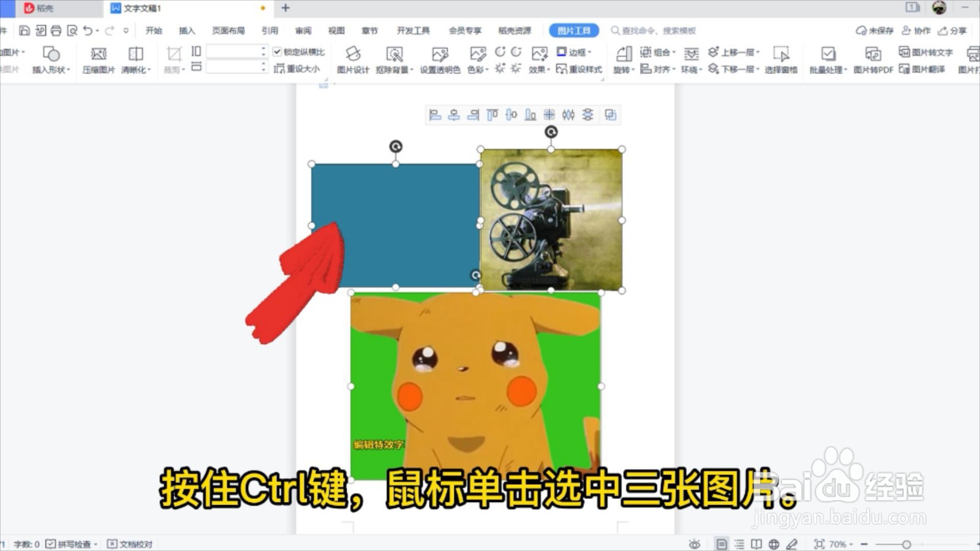Expand Border (边框) dropdown
Viewport: 980px width, 551px height.
point(574,52)
